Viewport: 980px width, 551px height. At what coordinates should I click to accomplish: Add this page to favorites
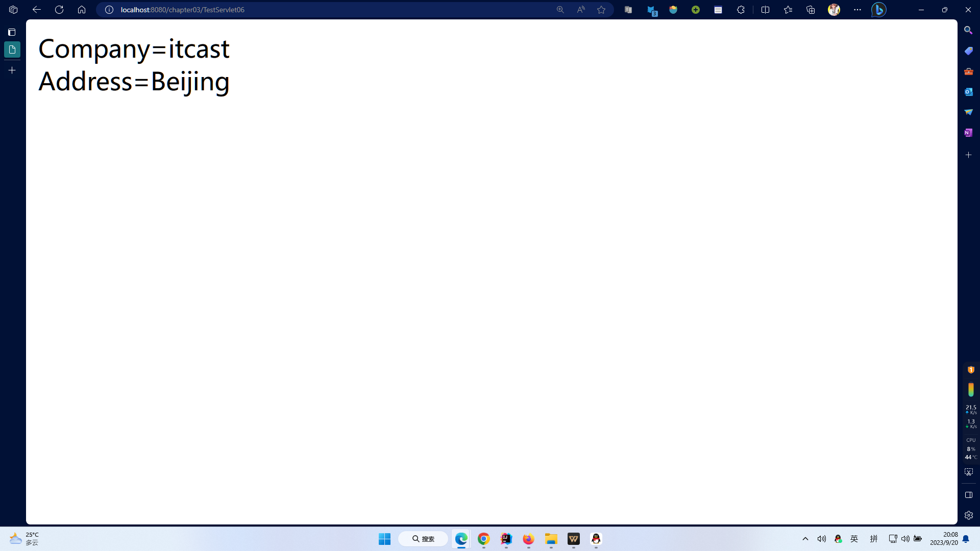click(601, 10)
